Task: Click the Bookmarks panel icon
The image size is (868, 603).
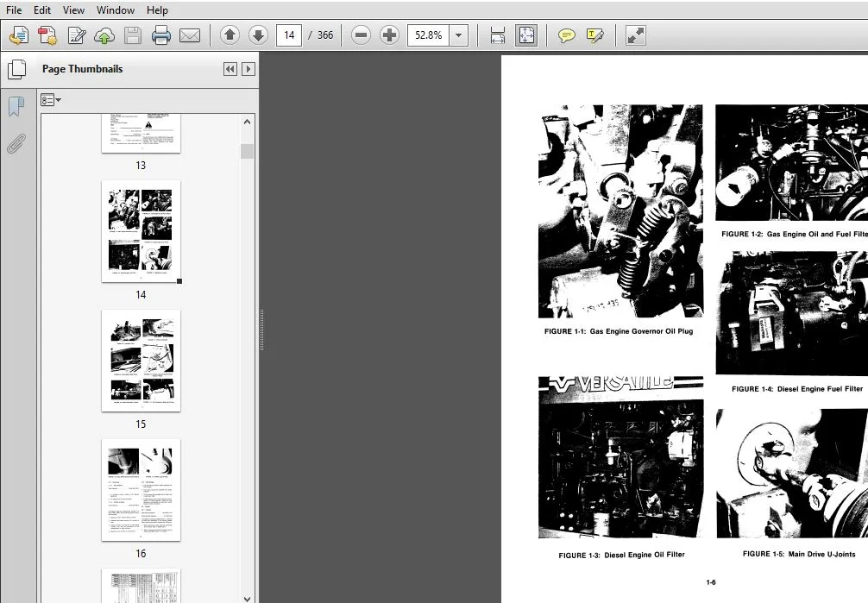Action: coord(16,106)
